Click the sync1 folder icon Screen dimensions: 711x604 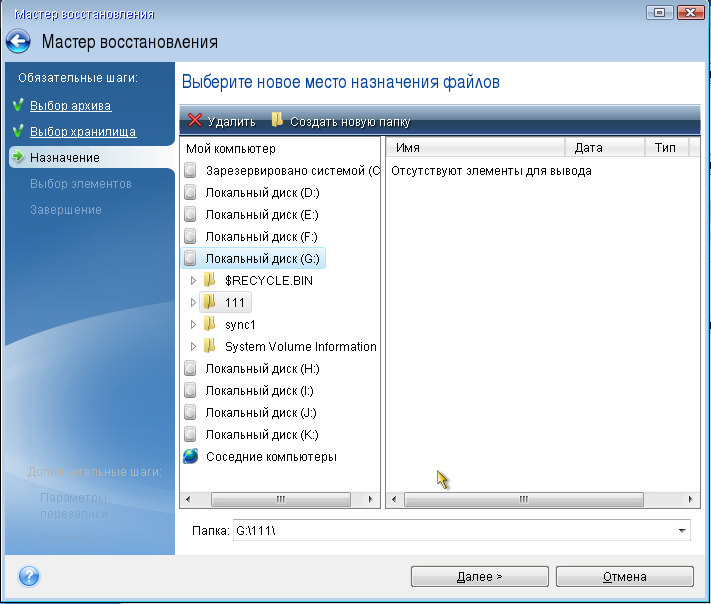209,324
